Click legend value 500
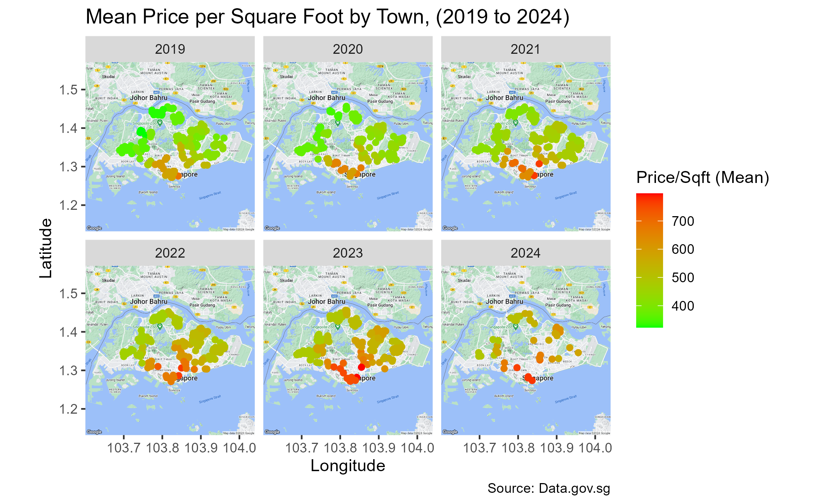Image resolution: width=817 pixels, height=504 pixels. click(683, 278)
